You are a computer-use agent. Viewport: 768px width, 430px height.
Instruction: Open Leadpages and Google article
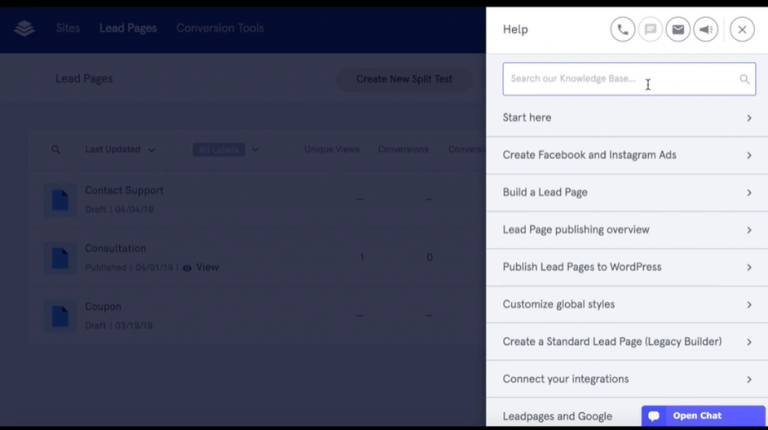pos(557,416)
